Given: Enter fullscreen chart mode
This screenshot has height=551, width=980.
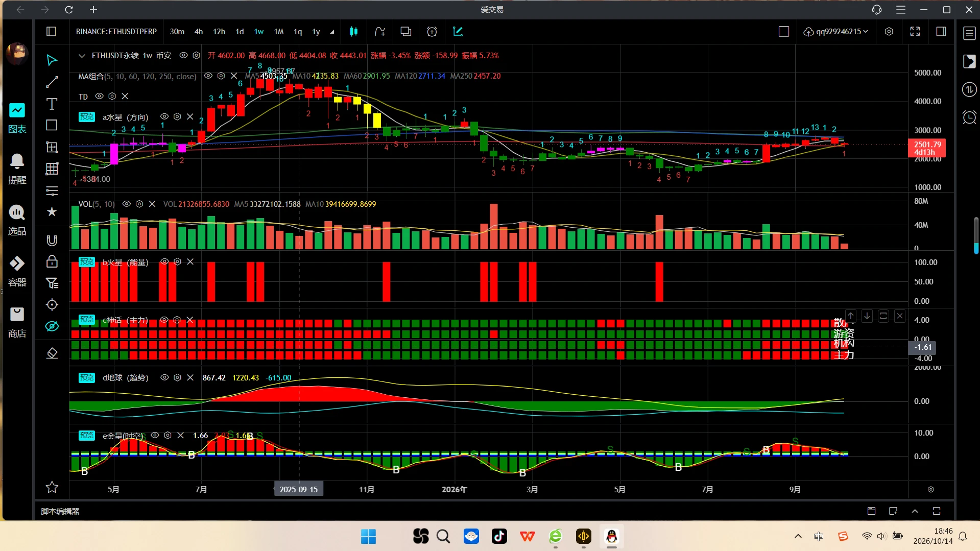Looking at the screenshot, I should click(x=915, y=32).
